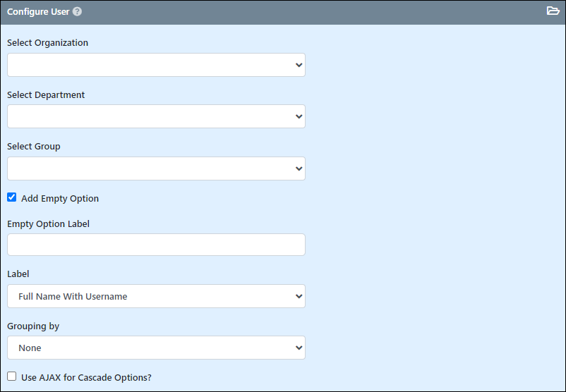This screenshot has height=392, width=566.
Task: Open the Select Group dropdown
Action: click(156, 169)
